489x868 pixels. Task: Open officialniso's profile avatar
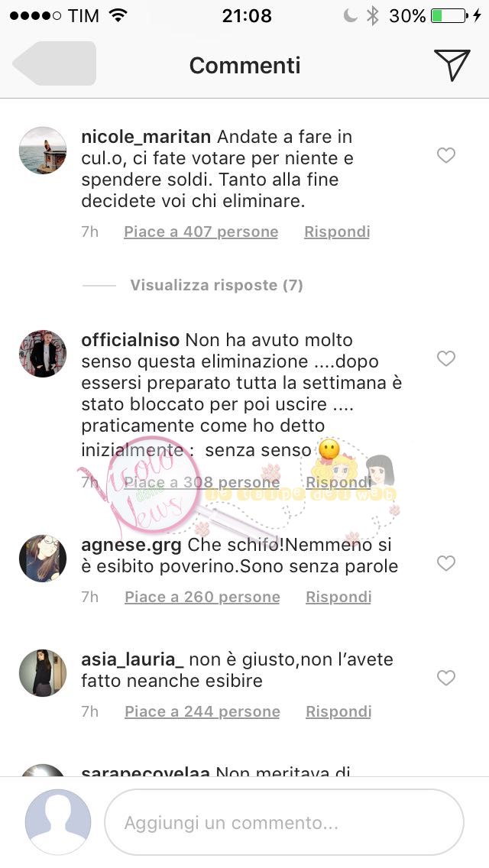tap(43, 354)
